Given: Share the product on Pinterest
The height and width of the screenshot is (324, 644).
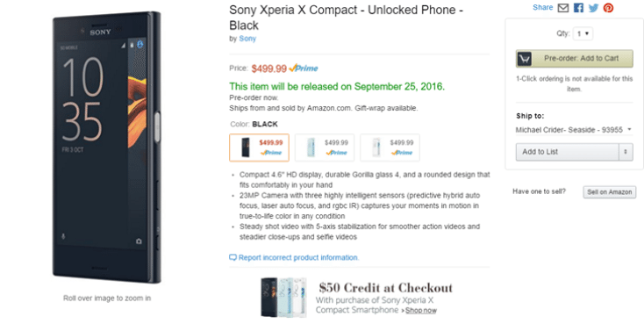Looking at the screenshot, I should [608, 8].
